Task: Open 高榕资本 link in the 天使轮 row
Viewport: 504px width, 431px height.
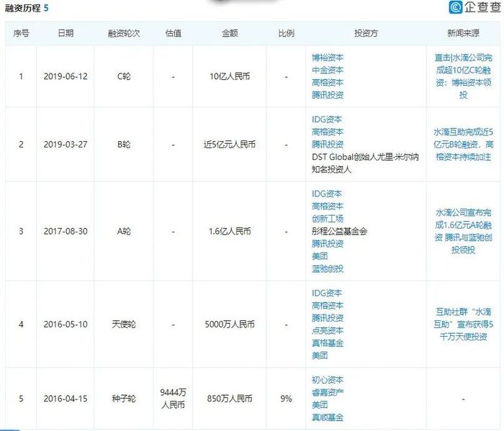Action: click(328, 306)
